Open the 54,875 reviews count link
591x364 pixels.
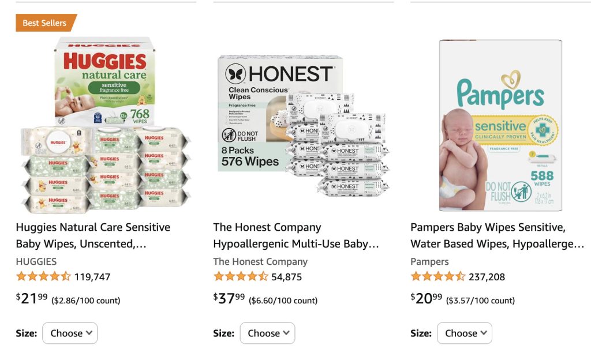[x=287, y=277]
